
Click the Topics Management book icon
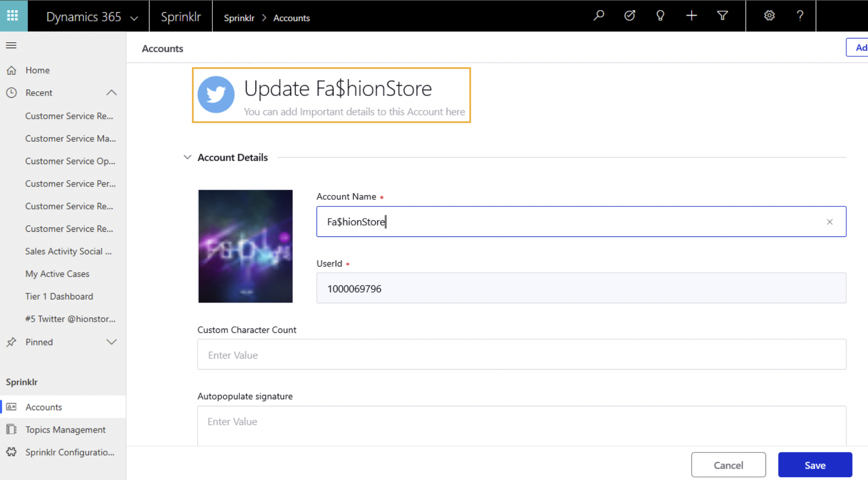pos(12,430)
